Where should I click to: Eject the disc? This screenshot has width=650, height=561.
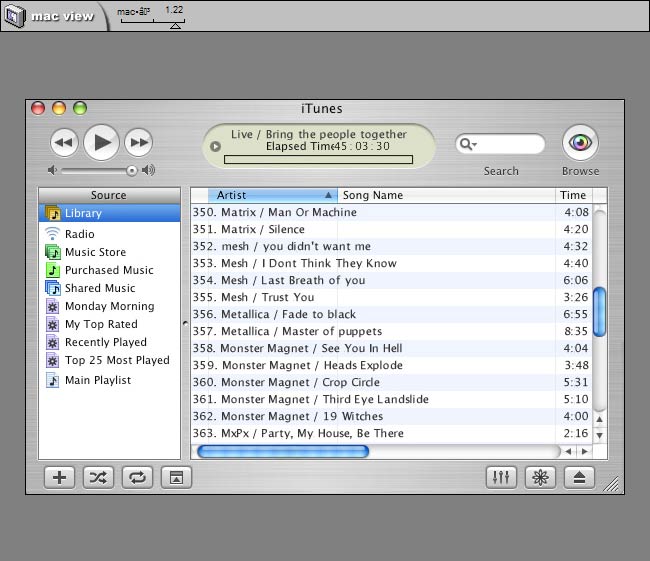tap(579, 478)
